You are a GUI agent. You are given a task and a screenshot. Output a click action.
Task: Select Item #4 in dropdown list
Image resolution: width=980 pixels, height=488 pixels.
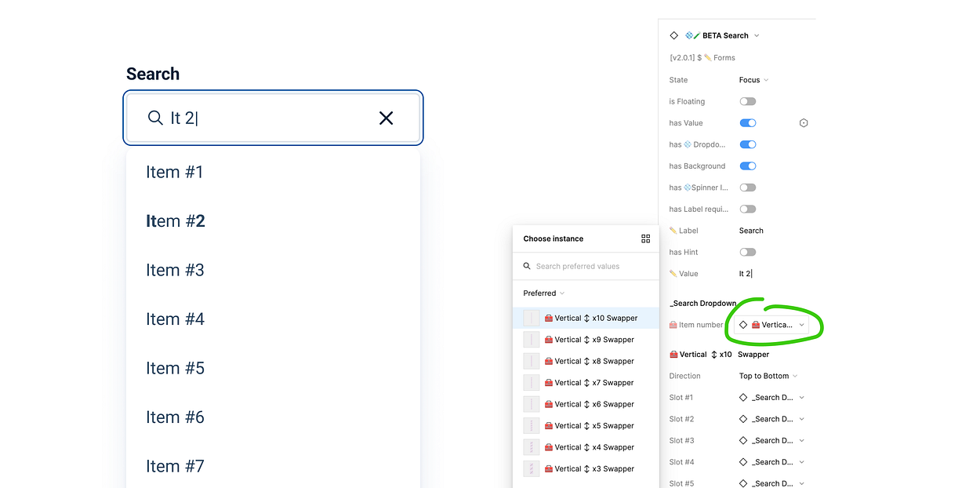pos(273,319)
